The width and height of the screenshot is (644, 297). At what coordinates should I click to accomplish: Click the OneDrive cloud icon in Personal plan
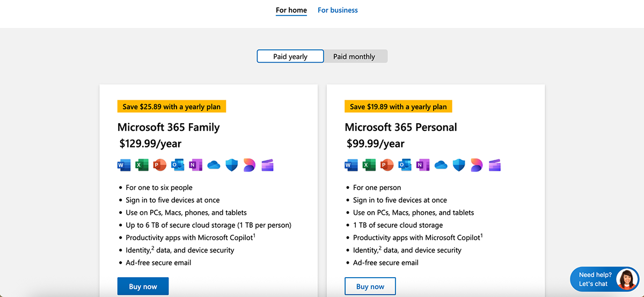[x=441, y=165]
